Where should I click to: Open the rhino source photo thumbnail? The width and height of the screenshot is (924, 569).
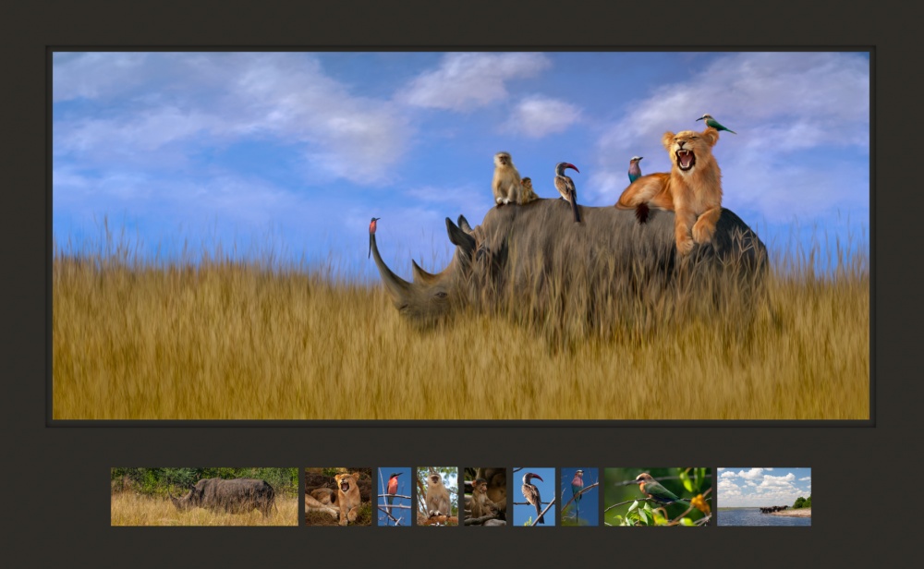pyautogui.click(x=204, y=497)
